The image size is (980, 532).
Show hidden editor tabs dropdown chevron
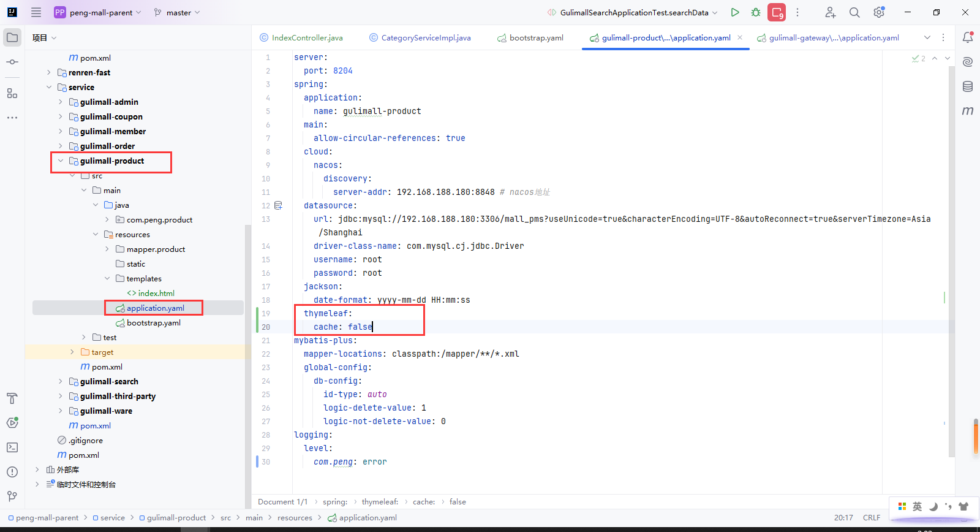click(927, 37)
